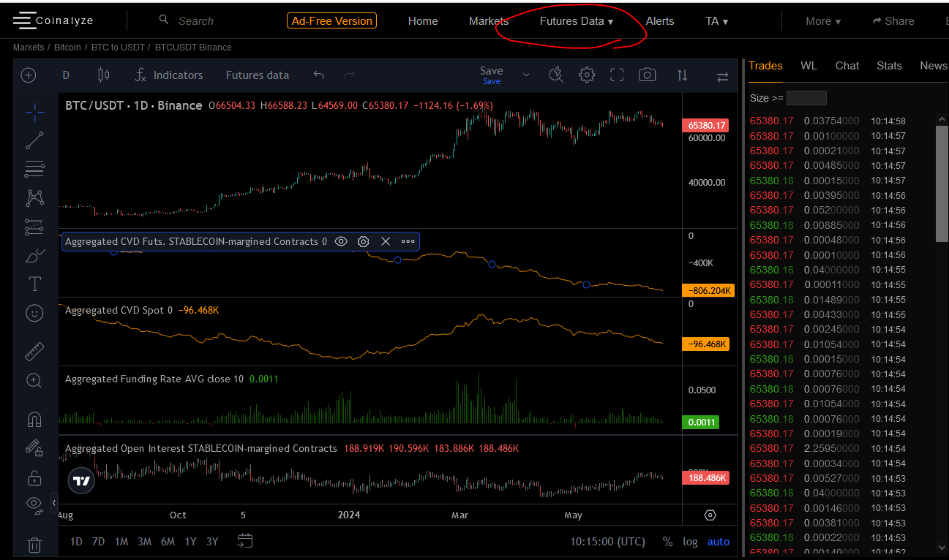
Task: Open chart settings gear icon
Action: [587, 75]
